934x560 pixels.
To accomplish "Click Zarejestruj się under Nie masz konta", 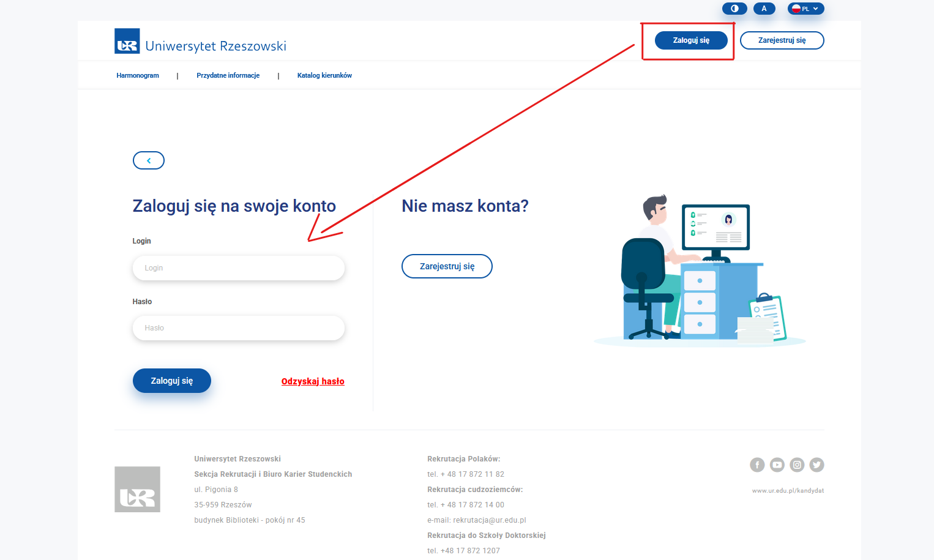I will click(x=447, y=266).
